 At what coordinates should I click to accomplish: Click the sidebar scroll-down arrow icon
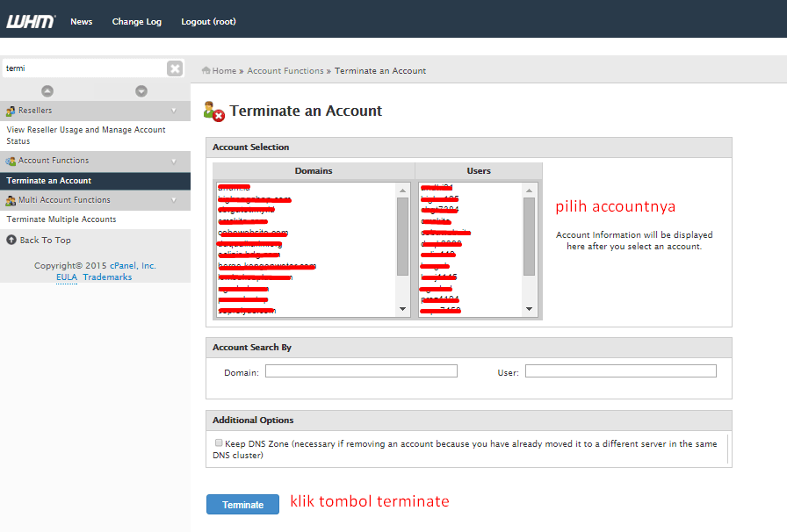coord(141,90)
